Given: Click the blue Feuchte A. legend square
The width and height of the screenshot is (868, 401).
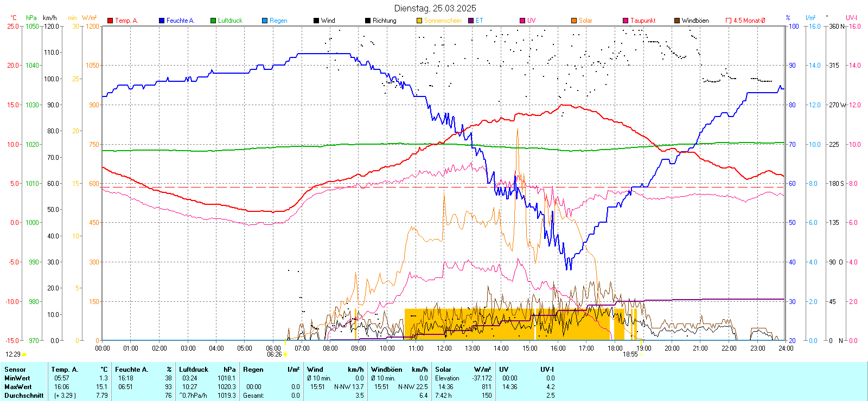Looking at the screenshot, I should 162,21.
